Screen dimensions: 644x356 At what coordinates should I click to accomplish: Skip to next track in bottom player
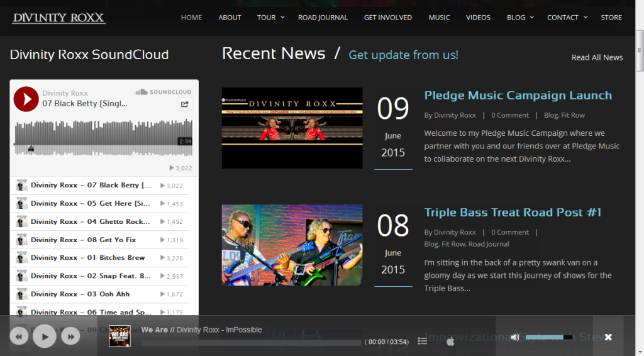pyautogui.click(x=70, y=337)
